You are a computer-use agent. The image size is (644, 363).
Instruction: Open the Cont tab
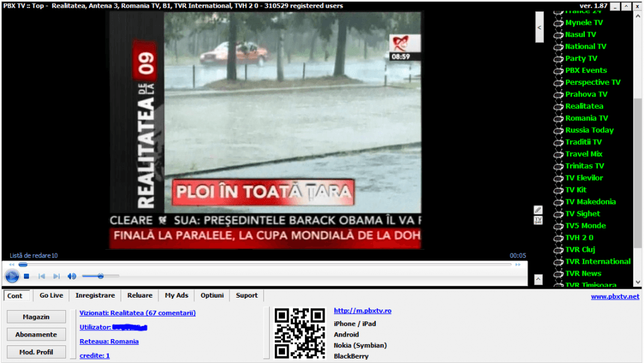[15, 296]
